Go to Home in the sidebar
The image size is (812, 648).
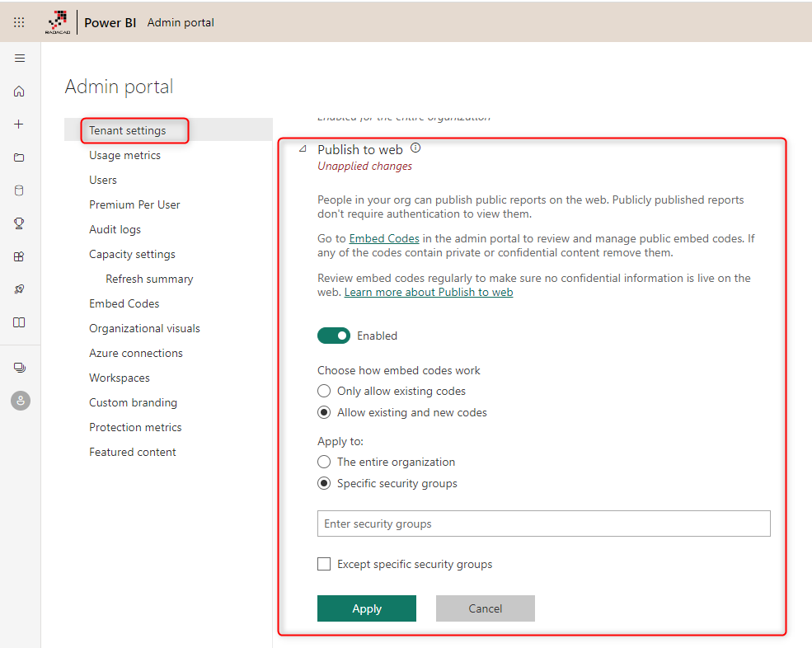[20, 92]
